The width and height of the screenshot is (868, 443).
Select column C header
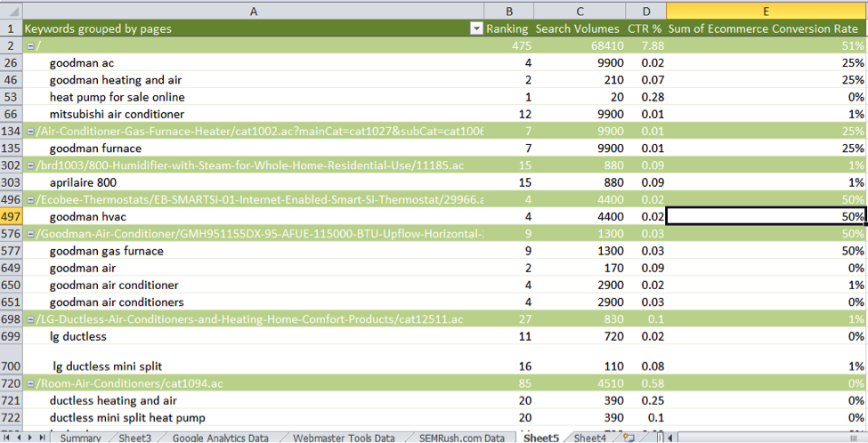point(580,11)
